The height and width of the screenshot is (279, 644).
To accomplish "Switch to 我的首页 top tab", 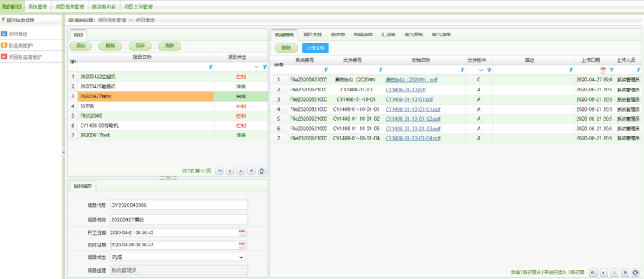I will [12, 6].
